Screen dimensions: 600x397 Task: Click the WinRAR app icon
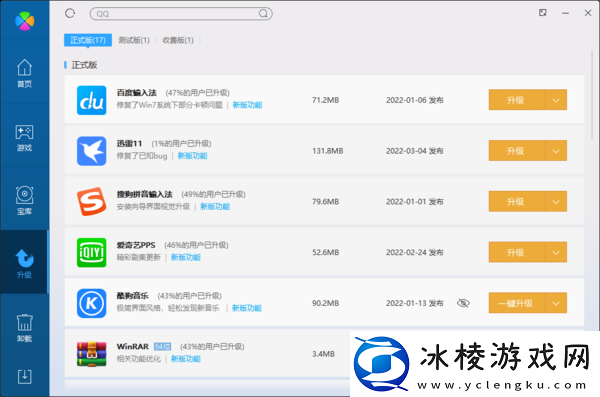[x=91, y=354]
